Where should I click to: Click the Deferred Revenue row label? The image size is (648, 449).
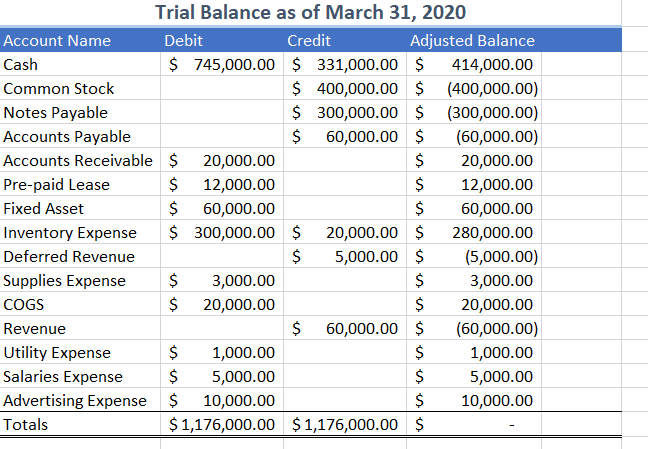pyautogui.click(x=80, y=256)
